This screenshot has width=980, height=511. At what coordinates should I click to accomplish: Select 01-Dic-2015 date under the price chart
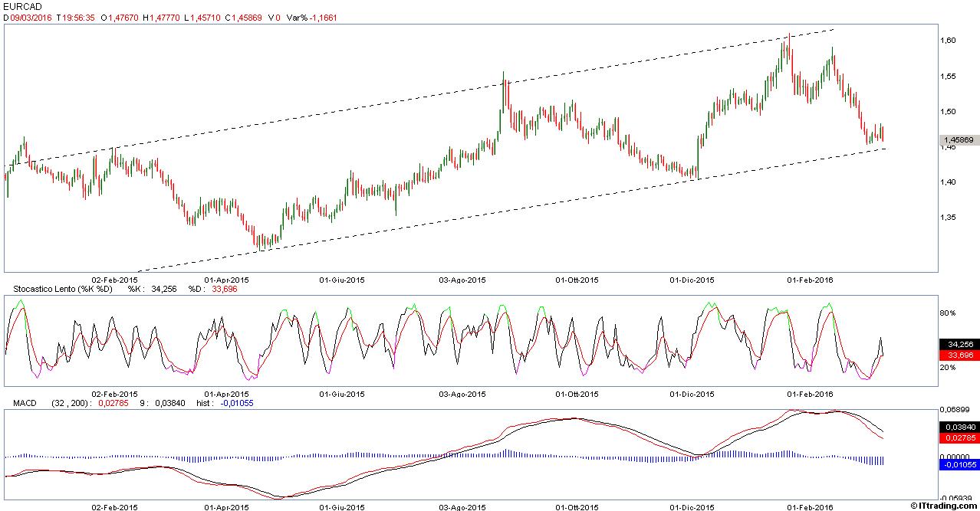(692, 280)
